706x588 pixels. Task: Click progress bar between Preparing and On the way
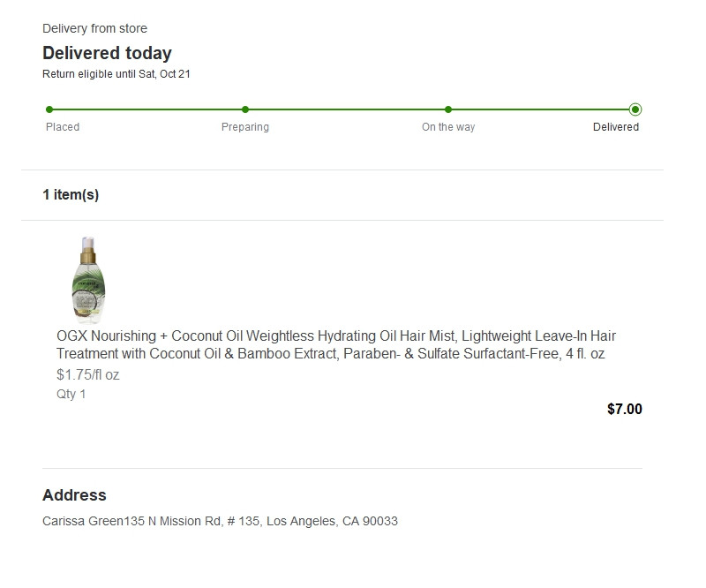347,109
